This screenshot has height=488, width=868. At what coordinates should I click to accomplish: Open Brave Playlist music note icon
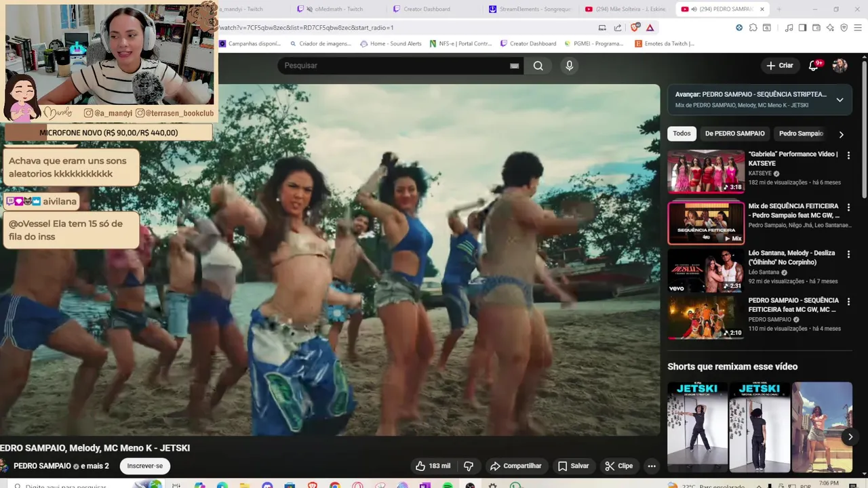coord(789,28)
